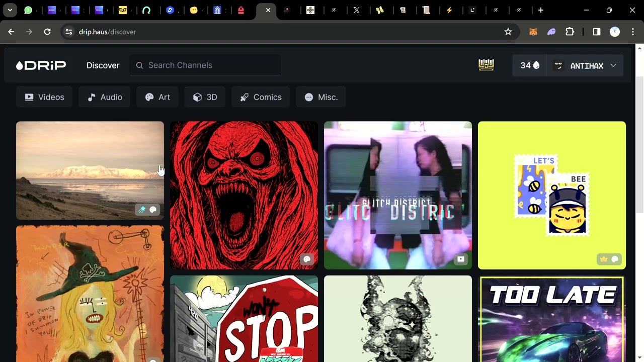
Task: View site information icon in address bar
Action: pyautogui.click(x=69, y=32)
